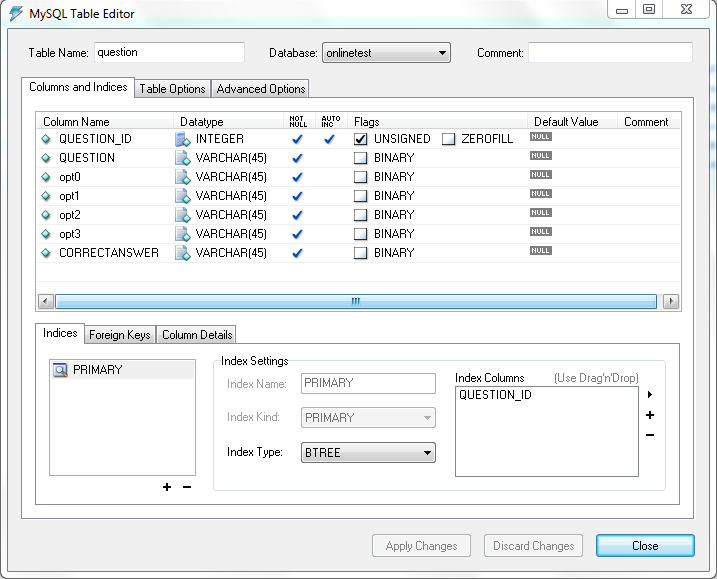Screen dimensions: 717x579
Task: Click the MySQL Table Editor title icon
Action: [x=16, y=14]
